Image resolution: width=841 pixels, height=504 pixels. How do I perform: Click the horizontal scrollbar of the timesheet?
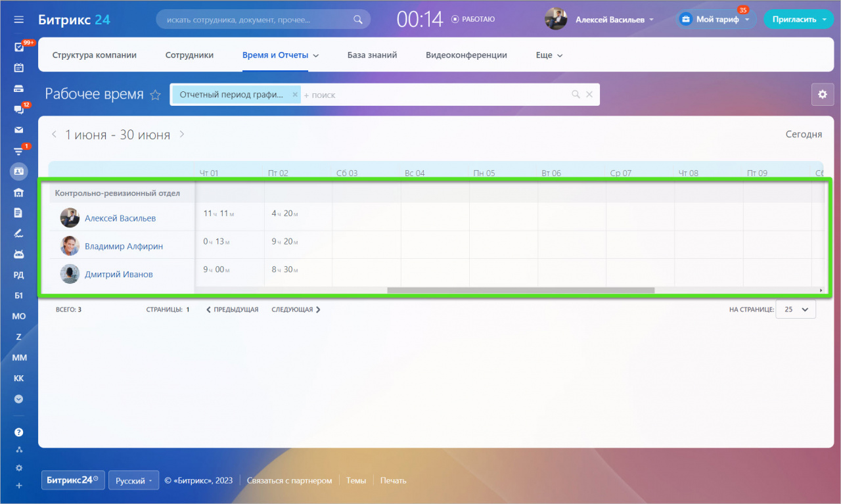pyautogui.click(x=520, y=290)
